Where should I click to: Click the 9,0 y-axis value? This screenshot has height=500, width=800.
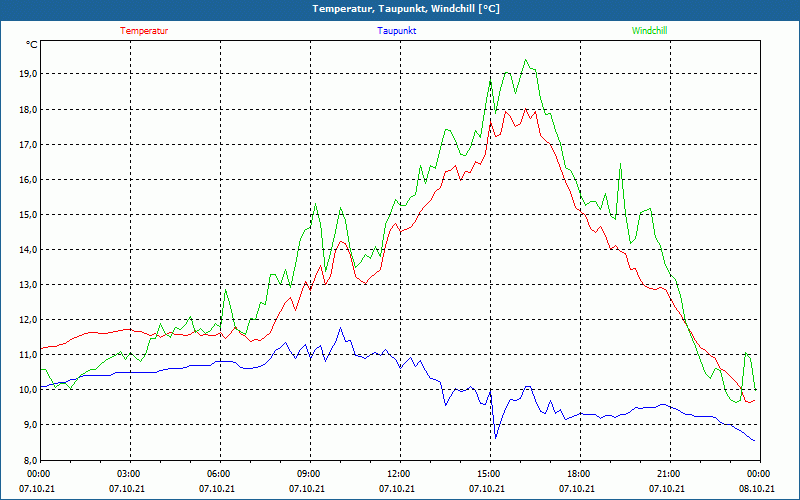[x=31, y=424]
